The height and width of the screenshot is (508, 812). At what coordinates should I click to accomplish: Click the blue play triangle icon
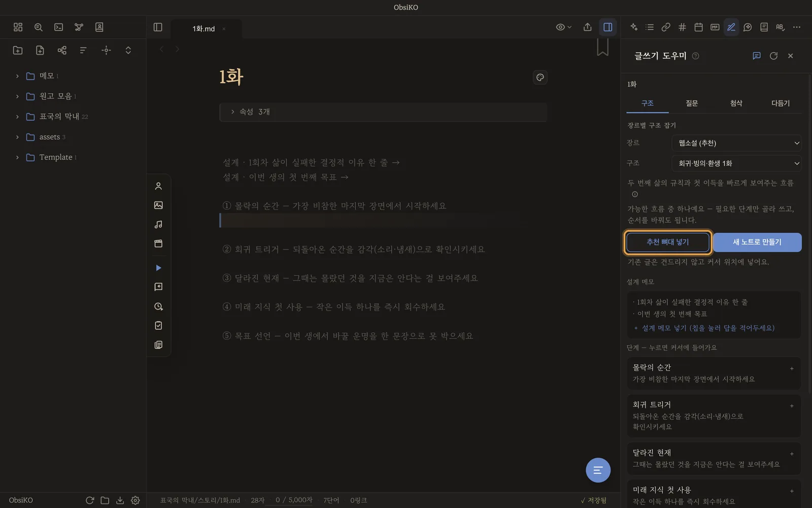click(x=158, y=268)
